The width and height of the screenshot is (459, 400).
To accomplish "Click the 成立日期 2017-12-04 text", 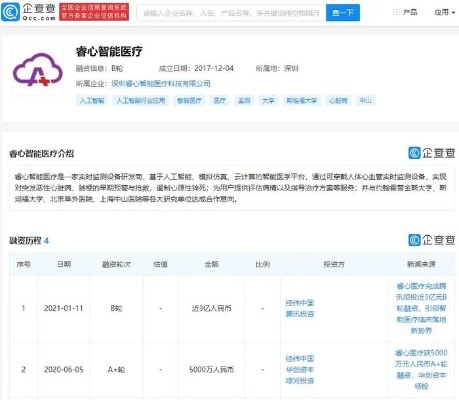I will click(x=196, y=68).
